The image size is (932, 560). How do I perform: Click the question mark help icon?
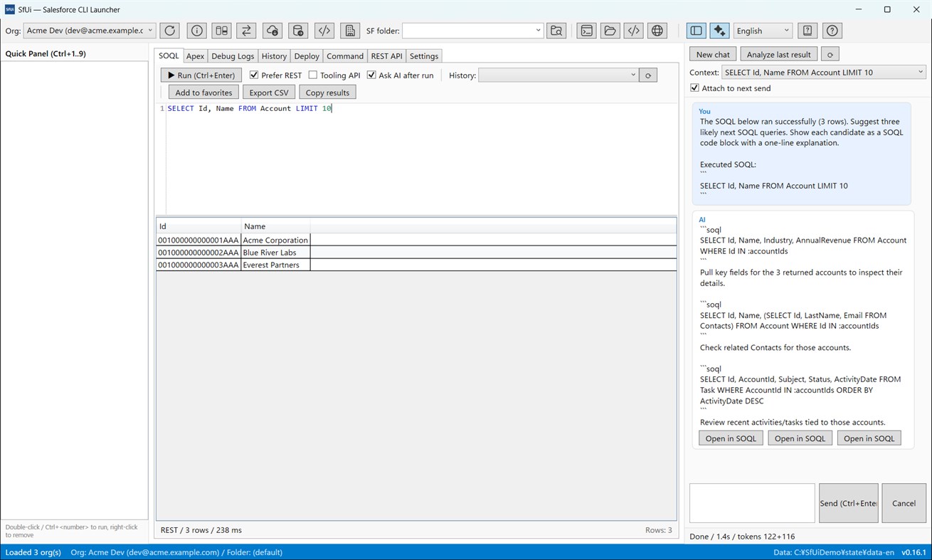tap(832, 31)
